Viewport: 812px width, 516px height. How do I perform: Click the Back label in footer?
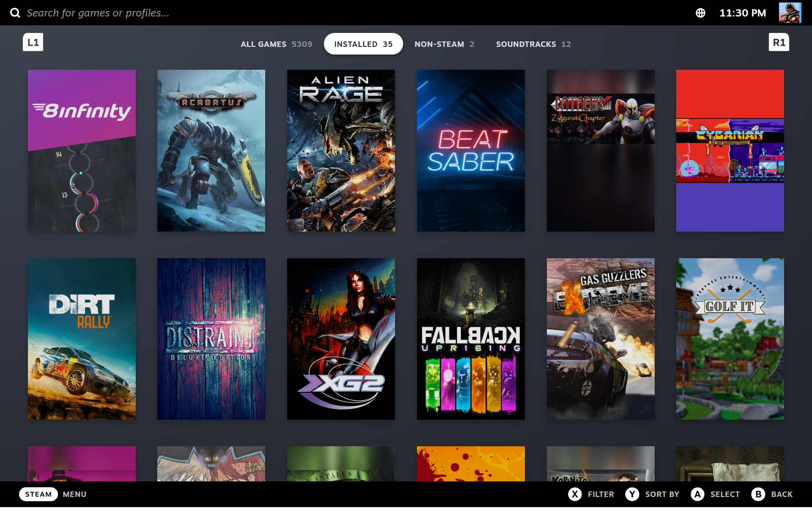tap(782, 494)
